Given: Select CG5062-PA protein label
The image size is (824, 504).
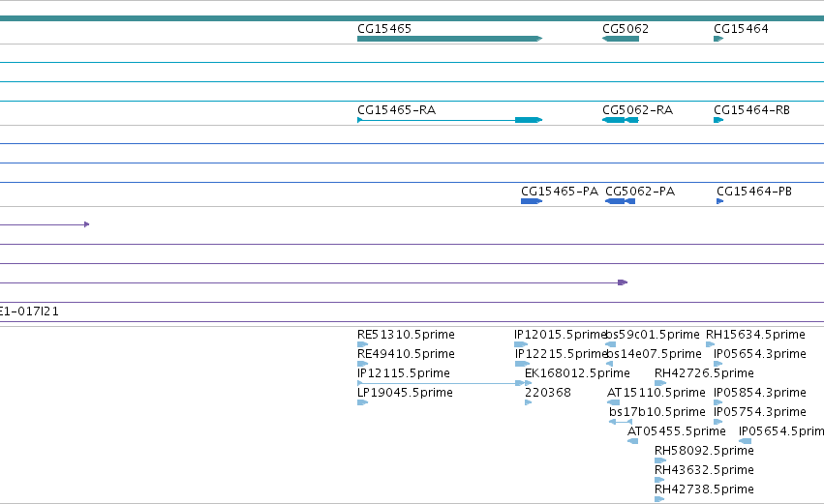Looking at the screenshot, I should (x=640, y=192).
